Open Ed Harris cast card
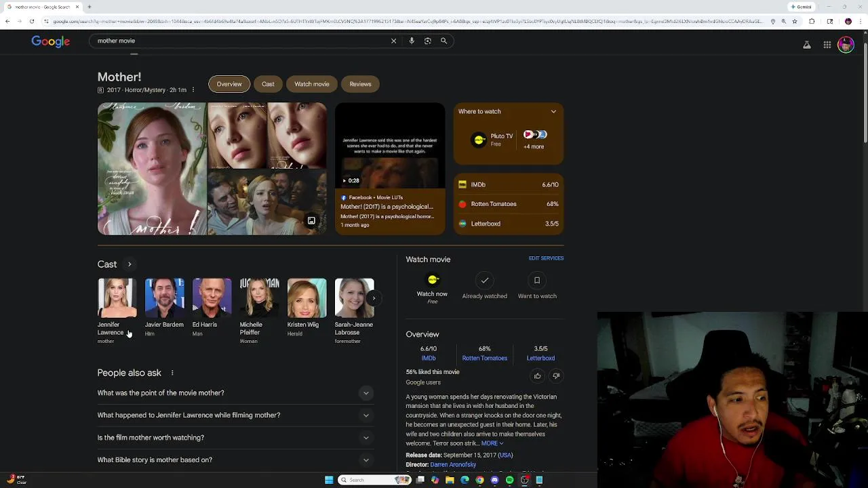 pos(212,308)
